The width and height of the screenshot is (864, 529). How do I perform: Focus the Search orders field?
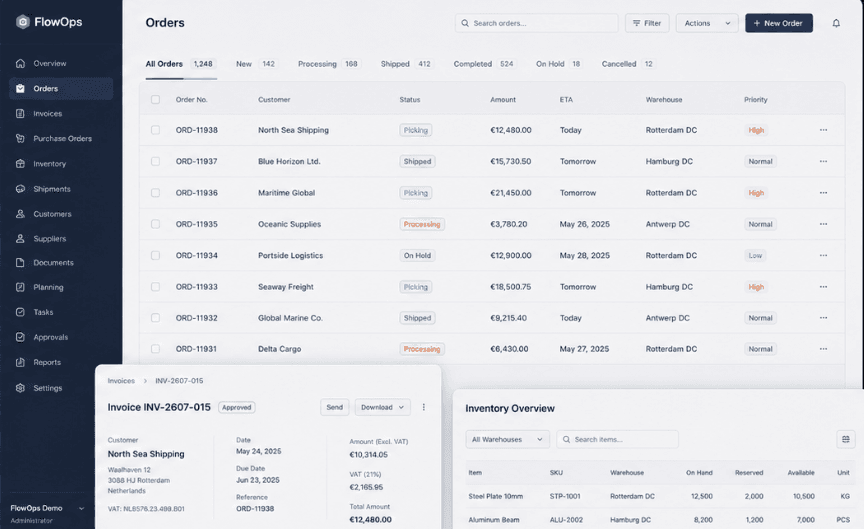click(x=537, y=23)
